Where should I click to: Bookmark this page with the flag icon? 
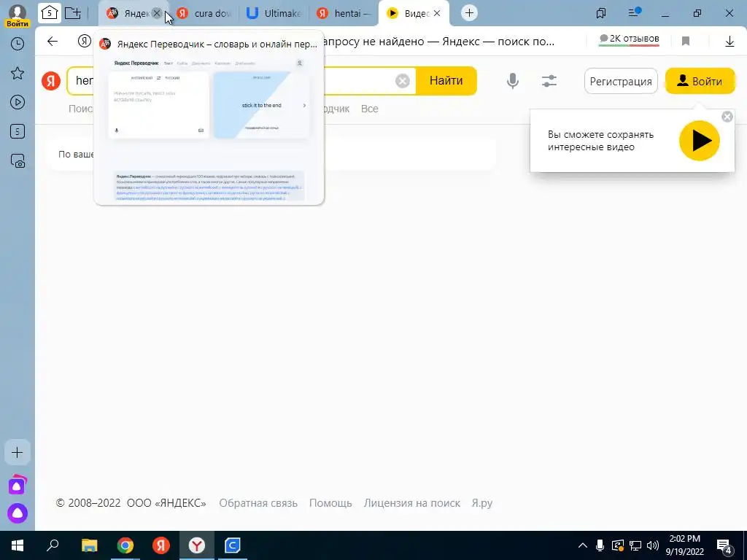point(686,42)
